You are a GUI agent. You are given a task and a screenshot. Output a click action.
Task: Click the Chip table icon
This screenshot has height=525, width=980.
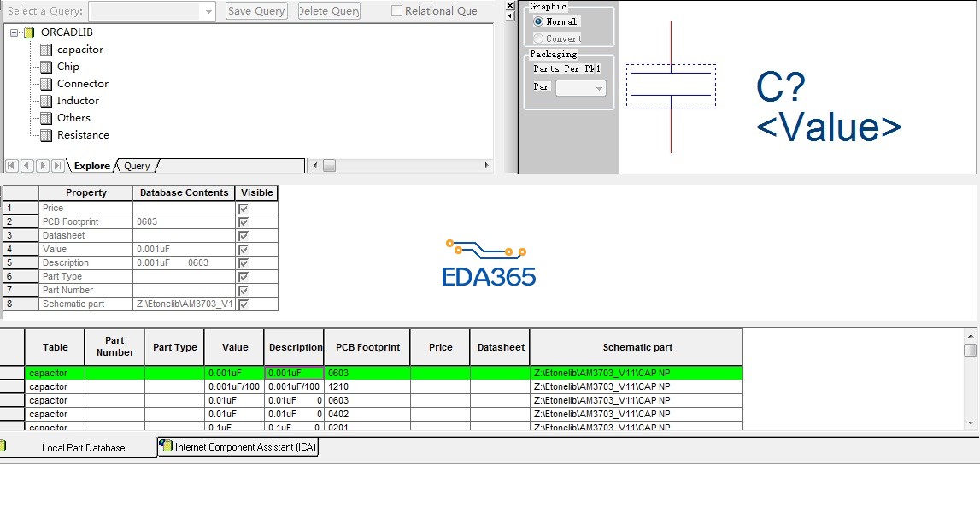click(45, 67)
